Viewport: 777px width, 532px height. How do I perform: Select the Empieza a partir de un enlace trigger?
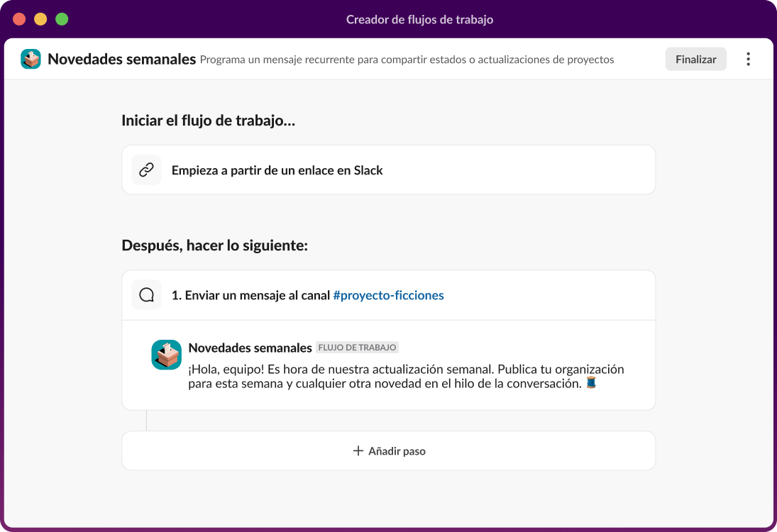click(x=389, y=170)
